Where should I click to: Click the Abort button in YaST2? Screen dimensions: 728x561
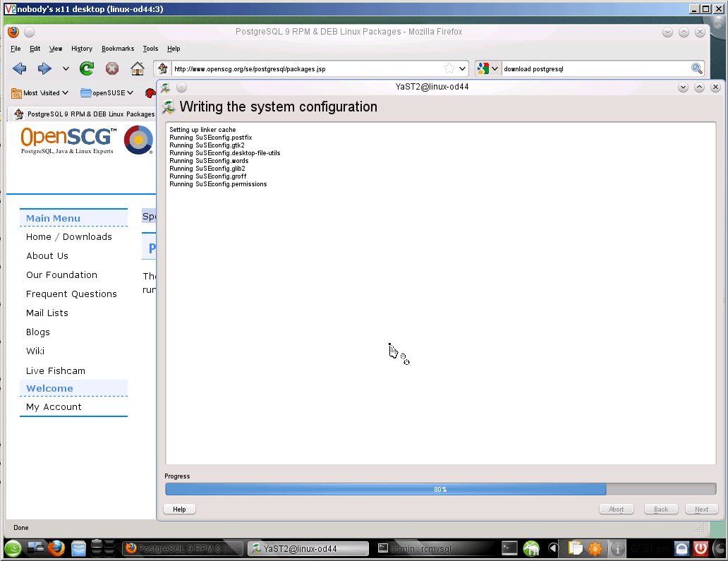[x=616, y=509]
